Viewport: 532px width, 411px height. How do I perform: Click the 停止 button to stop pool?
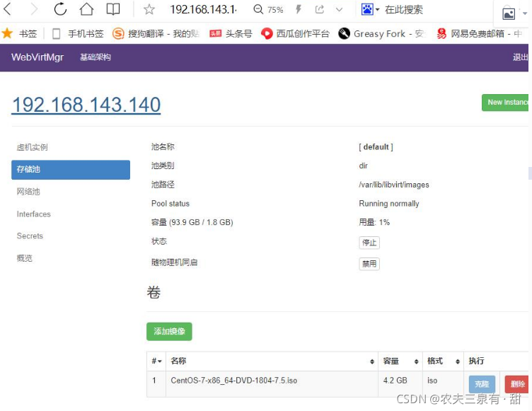pyautogui.click(x=369, y=243)
